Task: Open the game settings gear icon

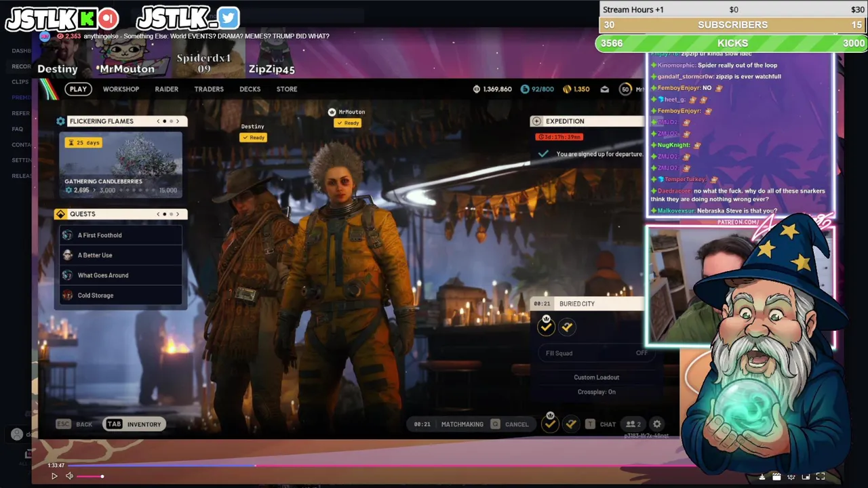Action: click(x=657, y=424)
